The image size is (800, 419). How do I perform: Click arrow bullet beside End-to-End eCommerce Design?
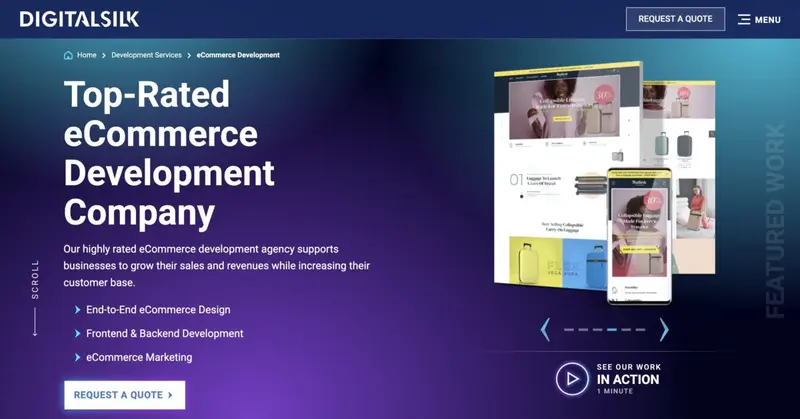coord(77,310)
